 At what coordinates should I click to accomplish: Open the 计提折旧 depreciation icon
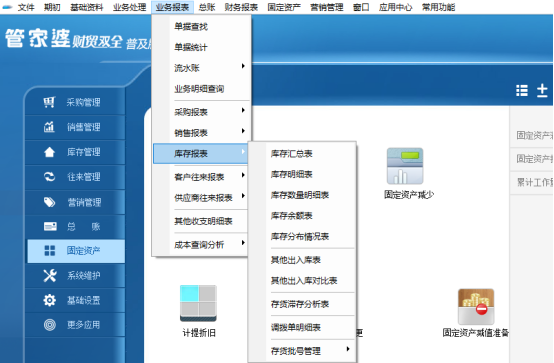coord(198,303)
